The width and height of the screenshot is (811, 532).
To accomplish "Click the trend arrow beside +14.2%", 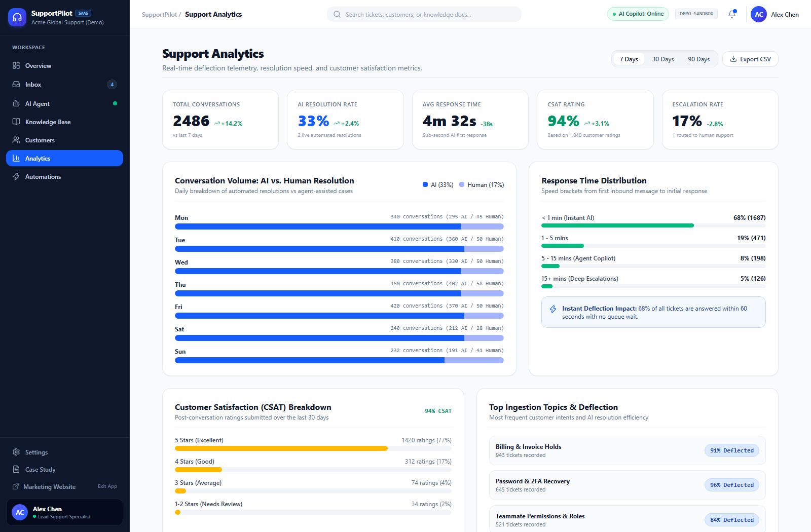I will pyautogui.click(x=217, y=123).
